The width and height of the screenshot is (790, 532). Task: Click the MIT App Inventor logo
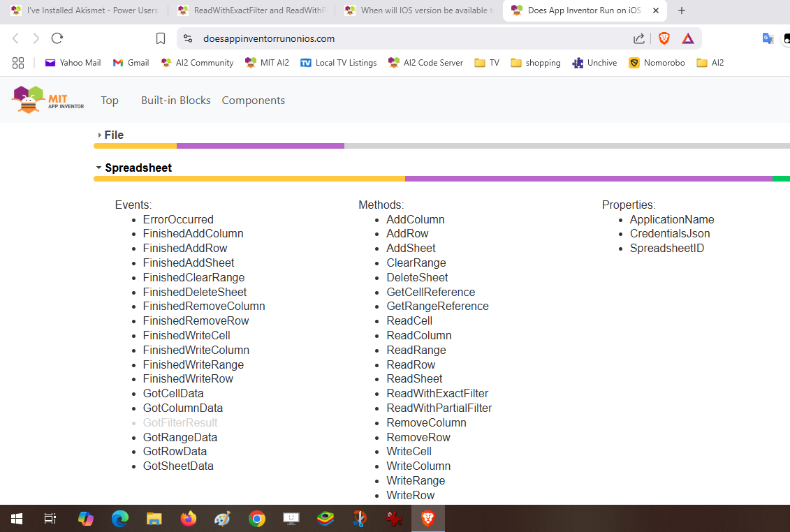pyautogui.click(x=48, y=100)
